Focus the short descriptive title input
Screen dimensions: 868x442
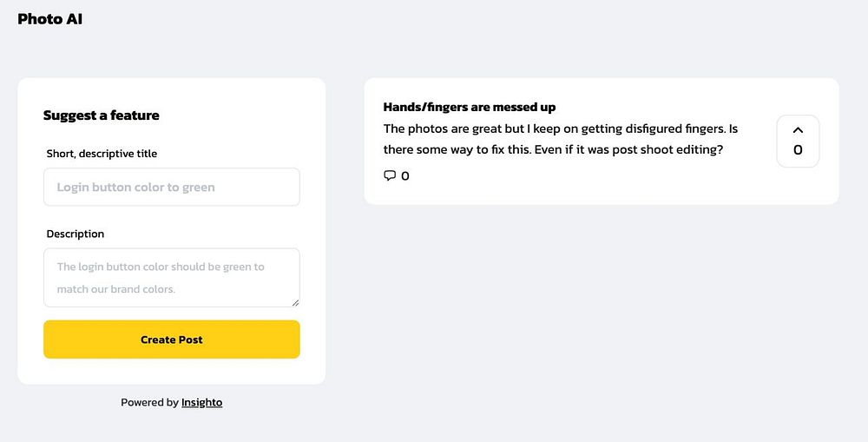[x=172, y=187]
